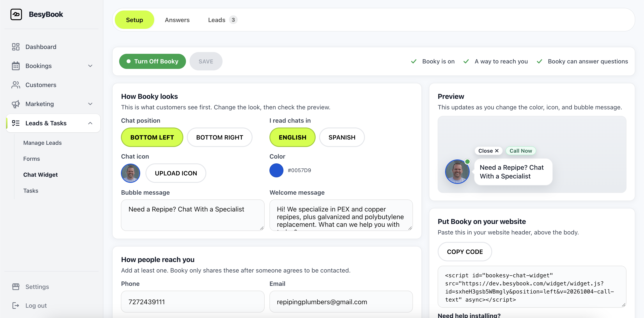Click the Email address field
644x318 pixels.
(x=341, y=302)
